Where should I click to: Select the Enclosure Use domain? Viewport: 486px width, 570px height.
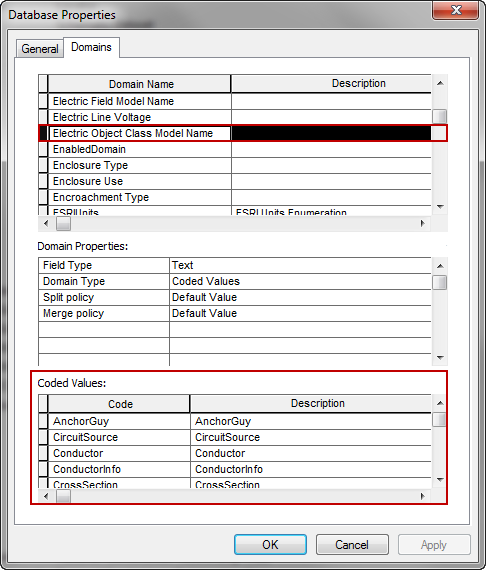coord(139,181)
